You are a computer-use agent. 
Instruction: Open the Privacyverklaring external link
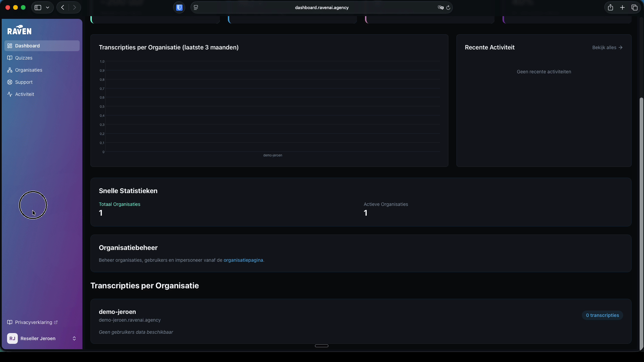coord(33,322)
